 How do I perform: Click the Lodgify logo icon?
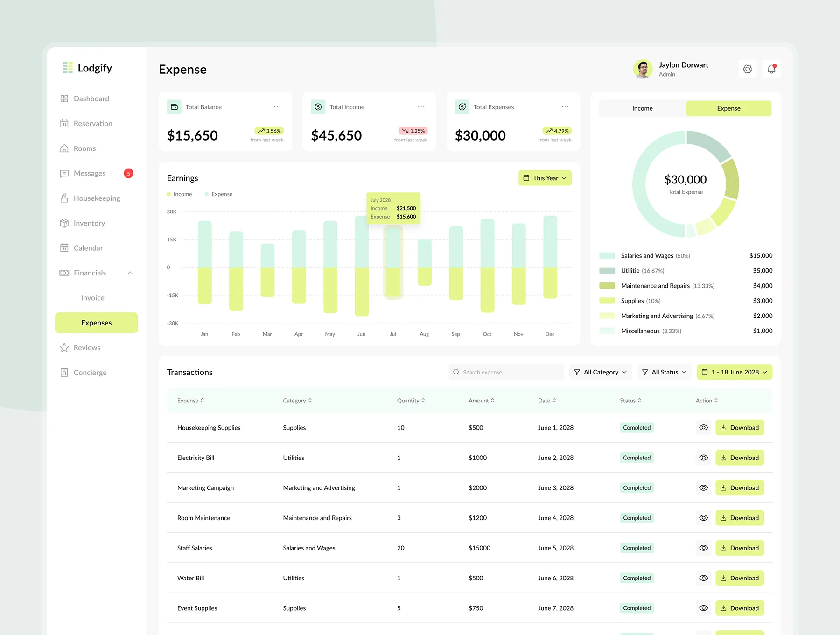click(68, 68)
